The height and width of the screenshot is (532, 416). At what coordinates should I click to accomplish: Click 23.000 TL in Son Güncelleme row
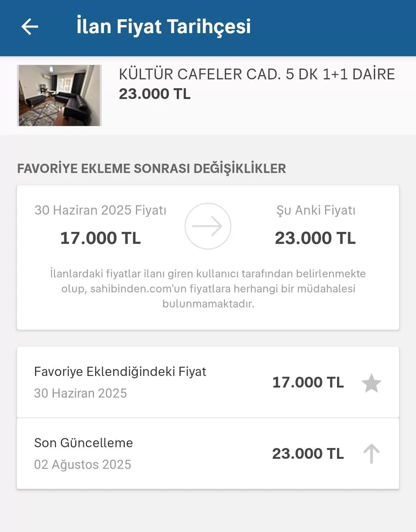click(x=308, y=454)
